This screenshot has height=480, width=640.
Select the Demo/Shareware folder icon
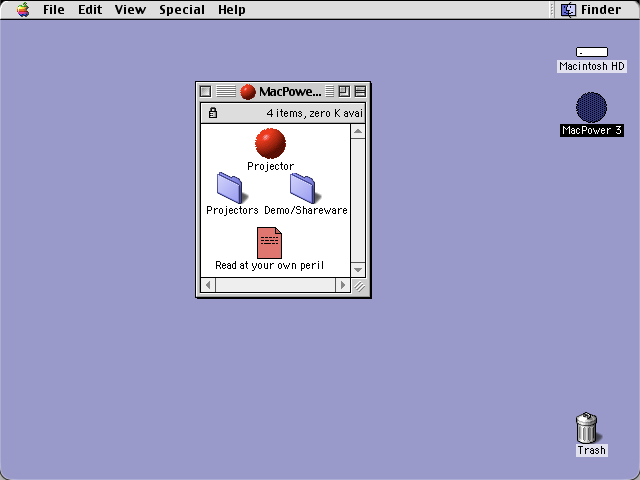click(304, 188)
